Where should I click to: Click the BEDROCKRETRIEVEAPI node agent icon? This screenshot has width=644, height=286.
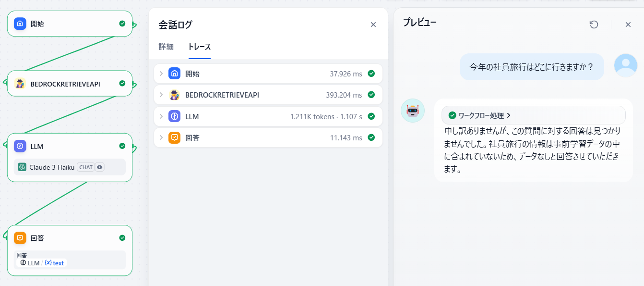tap(20, 84)
